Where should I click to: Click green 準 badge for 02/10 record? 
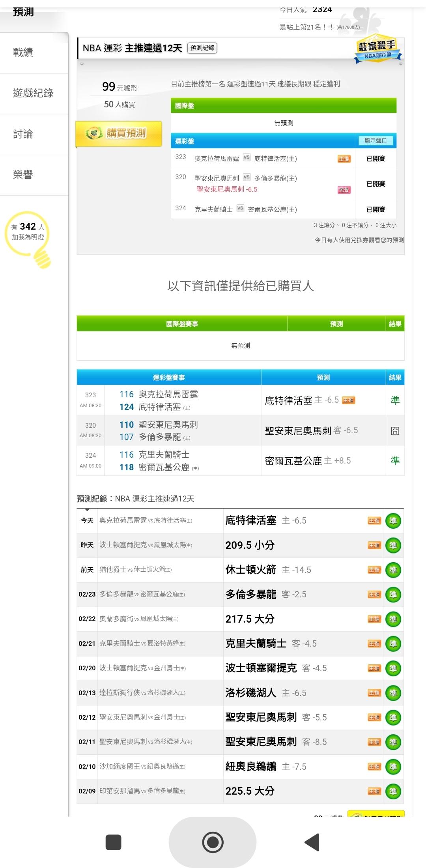393,767
